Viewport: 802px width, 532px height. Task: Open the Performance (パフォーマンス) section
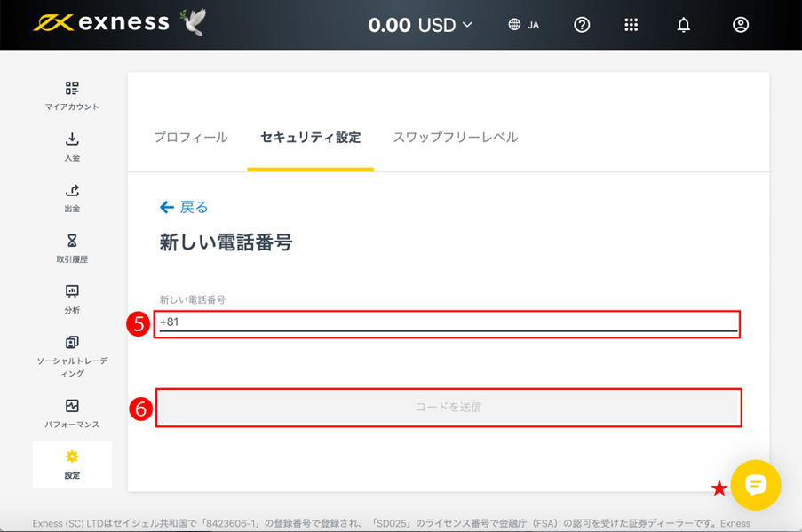(x=72, y=413)
